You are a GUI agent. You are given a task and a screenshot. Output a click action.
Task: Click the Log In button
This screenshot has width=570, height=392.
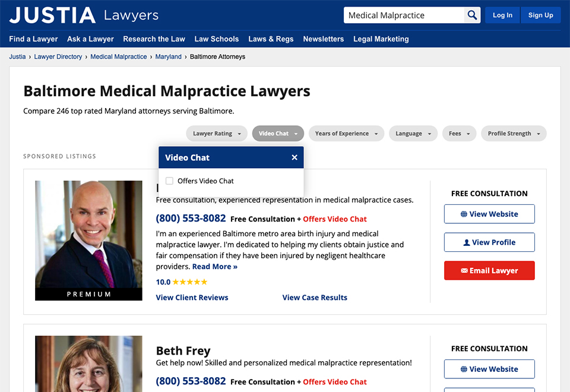502,15
